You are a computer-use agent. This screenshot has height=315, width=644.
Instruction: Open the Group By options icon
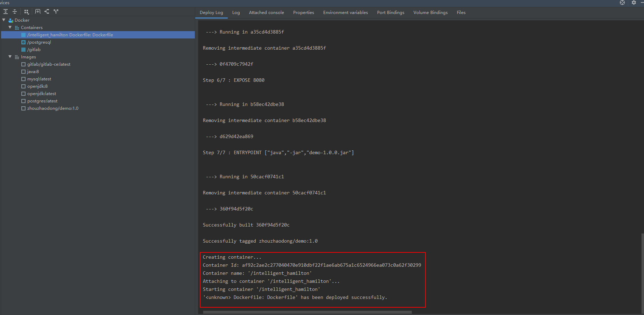pyautogui.click(x=27, y=12)
